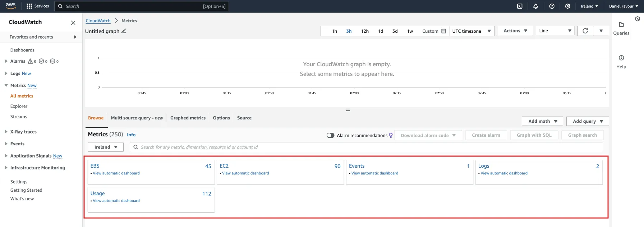Open the Help side panel

tap(621, 62)
